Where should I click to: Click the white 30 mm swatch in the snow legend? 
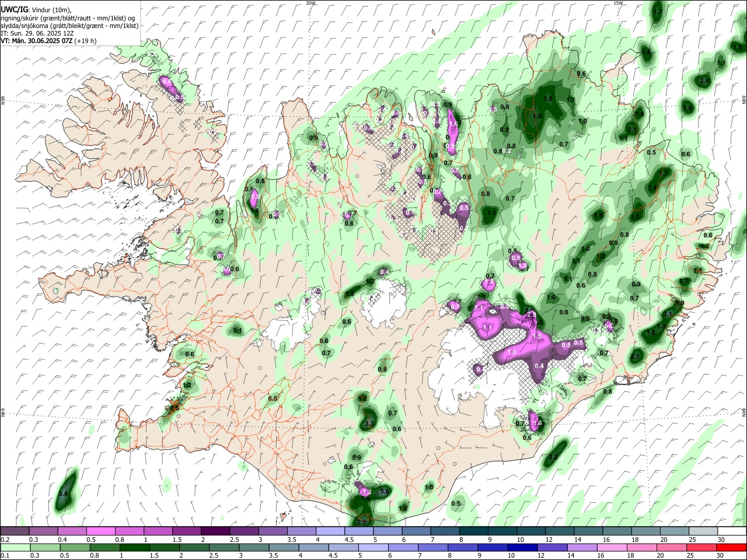pos(732,531)
